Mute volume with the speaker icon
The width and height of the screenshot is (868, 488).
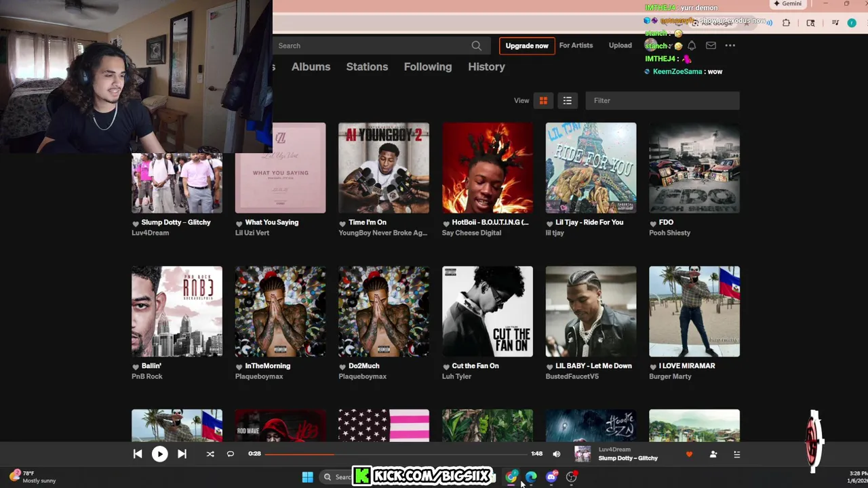(556, 454)
